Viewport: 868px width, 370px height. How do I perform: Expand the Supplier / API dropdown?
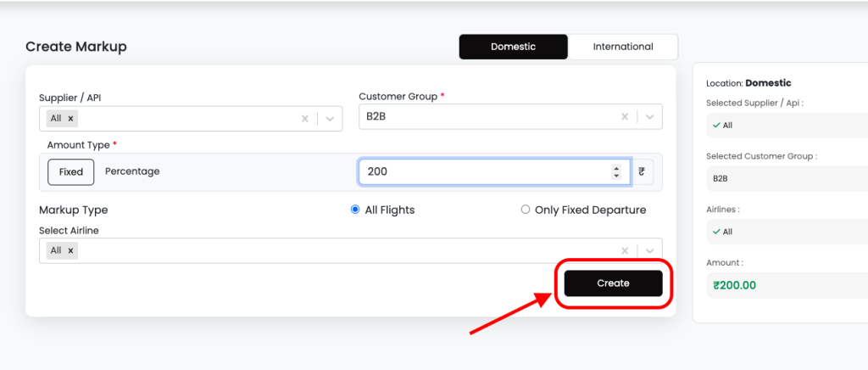point(330,119)
